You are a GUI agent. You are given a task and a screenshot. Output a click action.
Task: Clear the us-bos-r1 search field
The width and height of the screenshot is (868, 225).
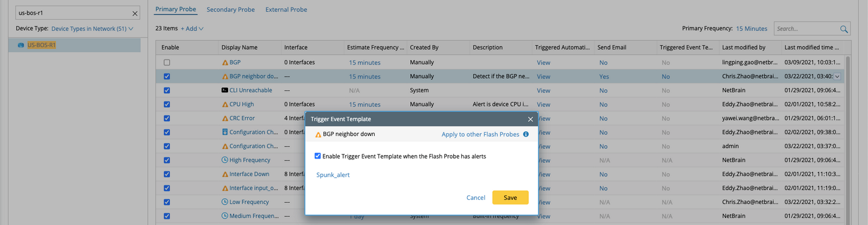click(135, 13)
